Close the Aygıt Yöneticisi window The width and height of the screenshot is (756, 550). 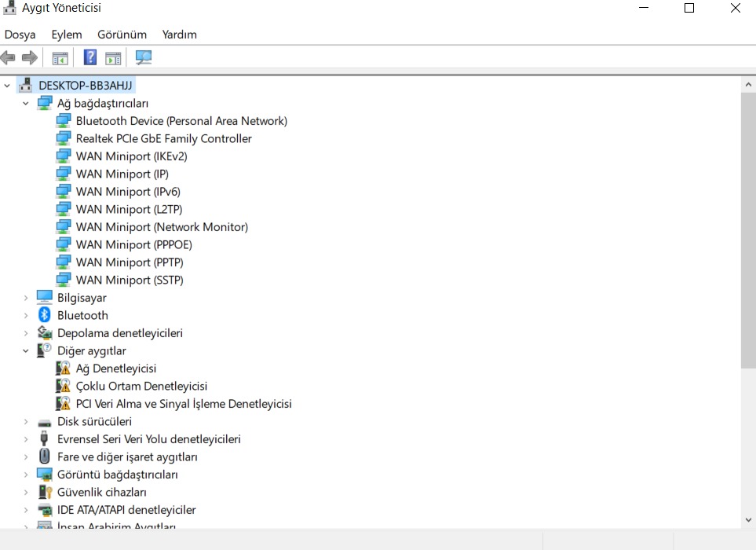(736, 8)
